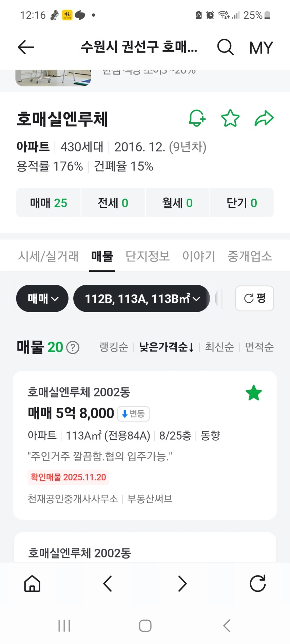The height and width of the screenshot is (644, 290).
Task: Switch to 단지정보 tab
Action: 148,256
